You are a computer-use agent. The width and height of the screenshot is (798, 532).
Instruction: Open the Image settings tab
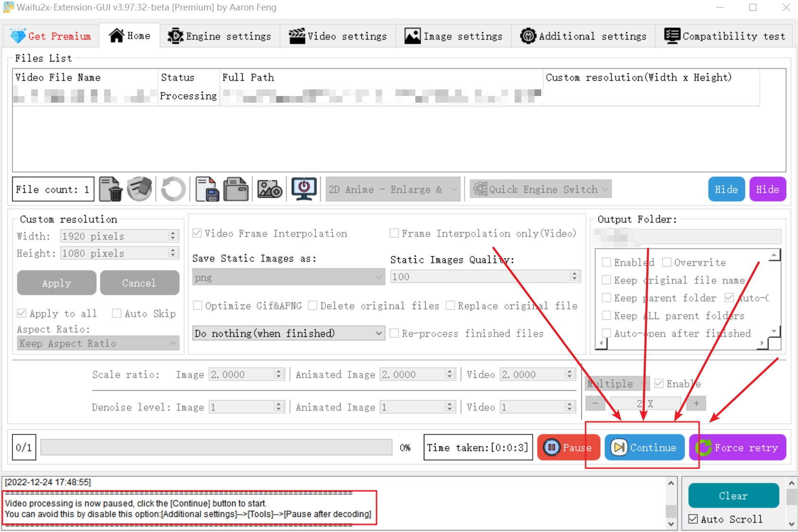[x=454, y=36]
